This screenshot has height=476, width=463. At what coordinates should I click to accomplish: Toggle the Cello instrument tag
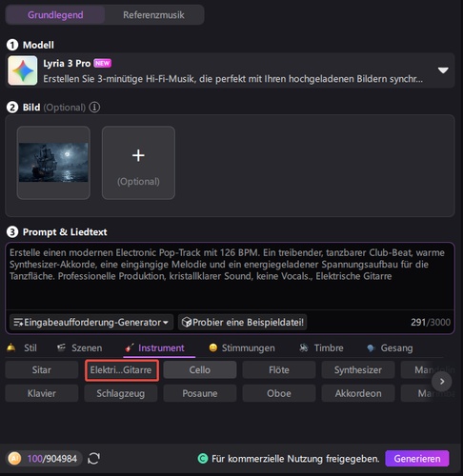click(200, 370)
